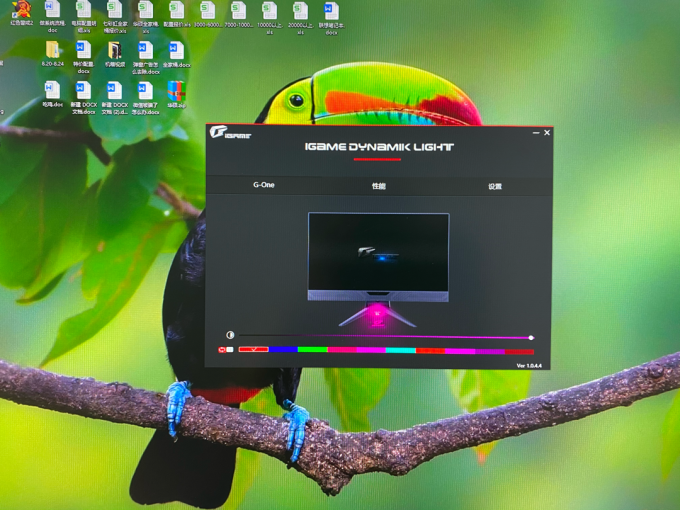The width and height of the screenshot is (680, 510).
Task: Open the 特价配置.docx document
Action: (84, 57)
